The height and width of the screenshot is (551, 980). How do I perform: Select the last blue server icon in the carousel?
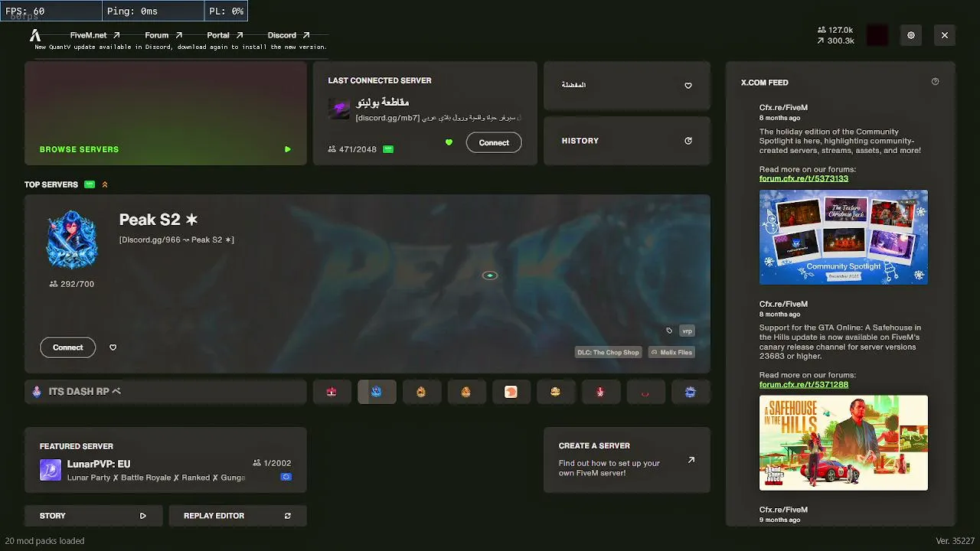click(691, 392)
